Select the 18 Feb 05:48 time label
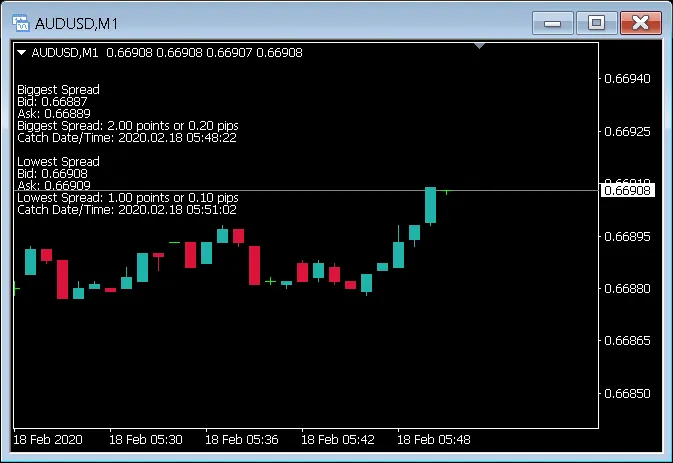The image size is (673, 463). point(433,439)
